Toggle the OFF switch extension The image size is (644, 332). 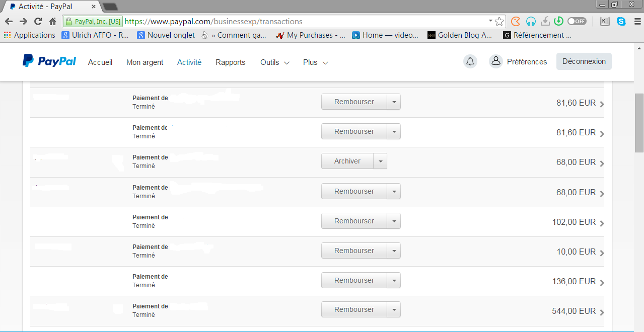click(x=577, y=22)
